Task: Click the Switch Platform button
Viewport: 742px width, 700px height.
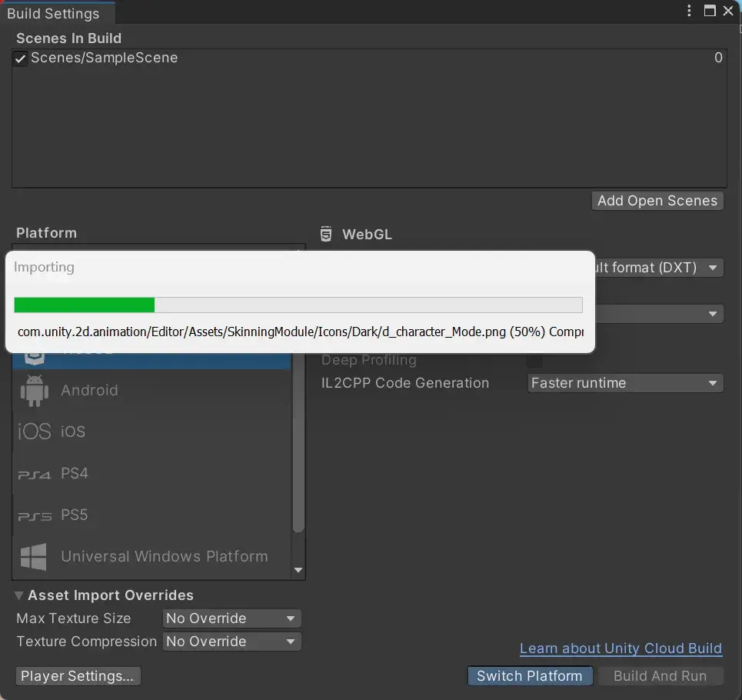Action: point(530,676)
